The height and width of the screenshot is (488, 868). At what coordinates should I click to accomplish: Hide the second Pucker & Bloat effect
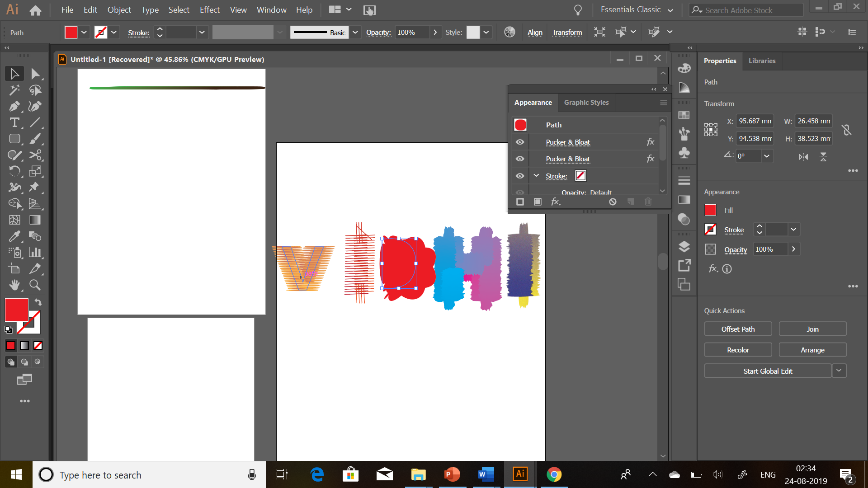(x=520, y=159)
